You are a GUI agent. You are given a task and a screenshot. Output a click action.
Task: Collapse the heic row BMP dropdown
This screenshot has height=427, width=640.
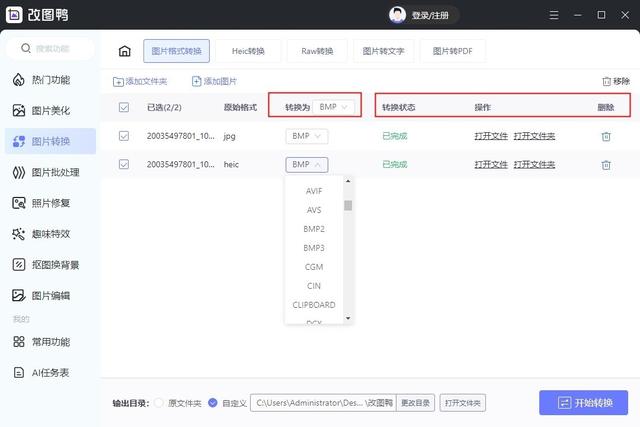coord(307,165)
